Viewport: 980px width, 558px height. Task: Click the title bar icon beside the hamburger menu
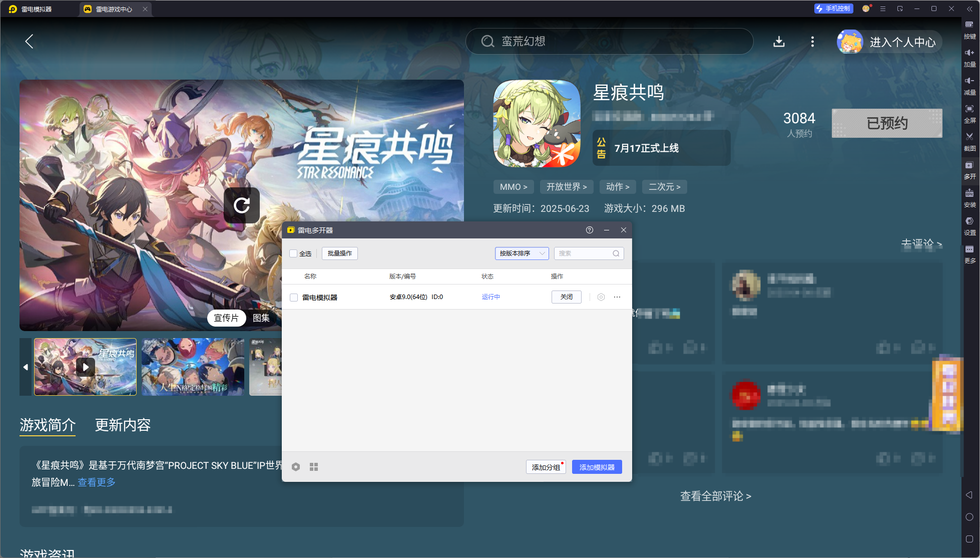900,9
